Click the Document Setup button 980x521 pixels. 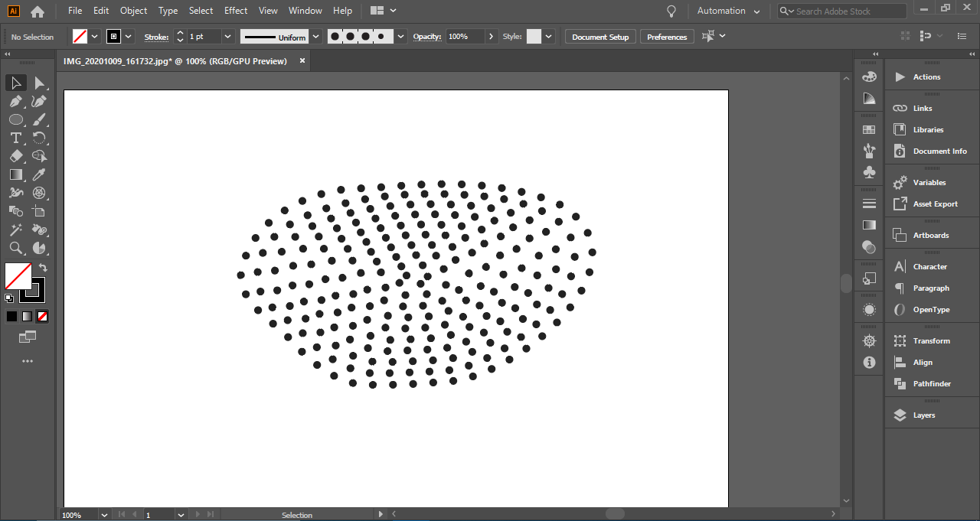coord(600,37)
